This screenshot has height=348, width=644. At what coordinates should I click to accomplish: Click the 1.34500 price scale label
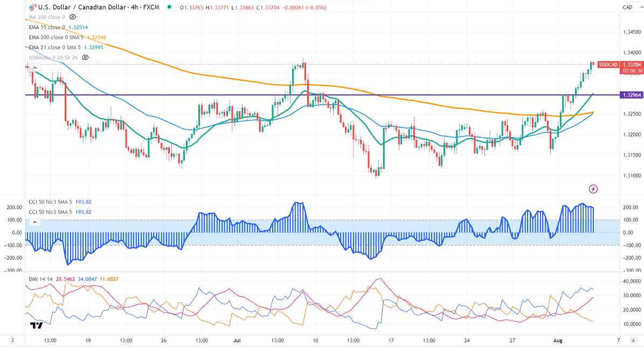coord(632,32)
